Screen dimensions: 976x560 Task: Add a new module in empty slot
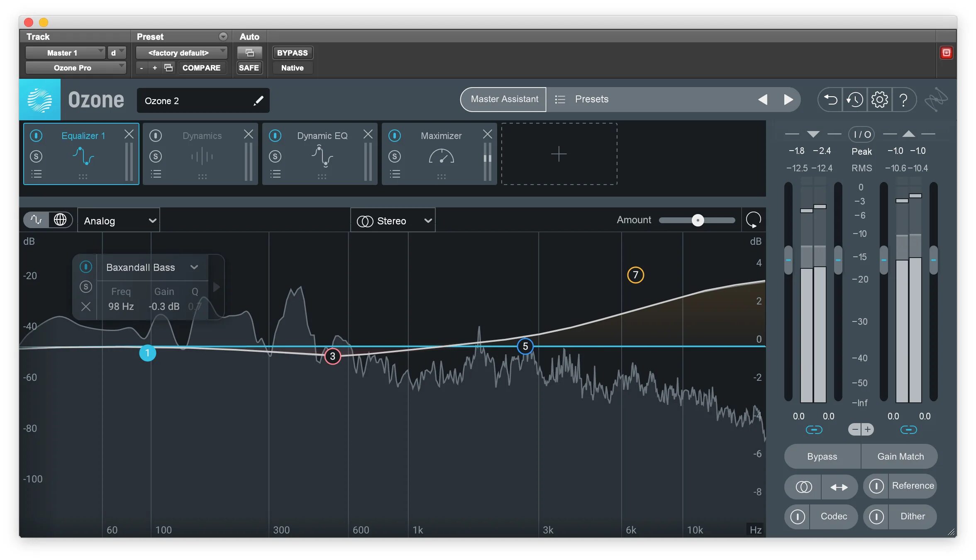click(559, 154)
